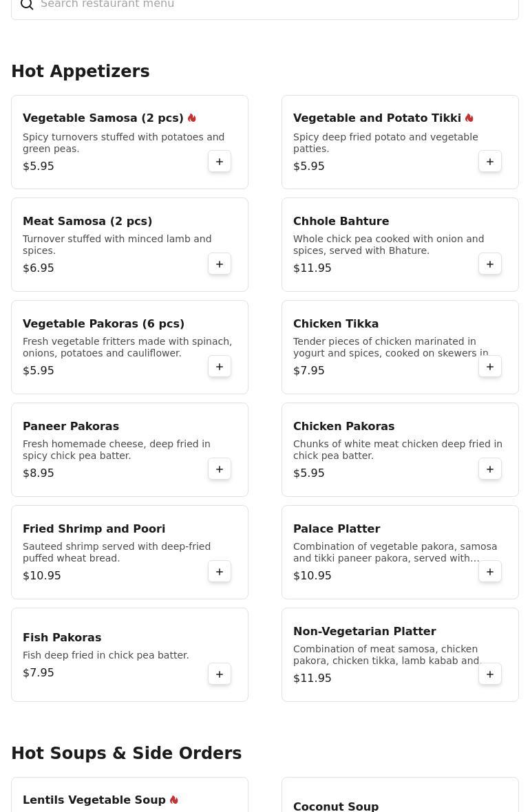This screenshot has height=812, width=530.
Task: Click the flame icon next to Lentils Vegetable Soup
Action: (x=174, y=800)
